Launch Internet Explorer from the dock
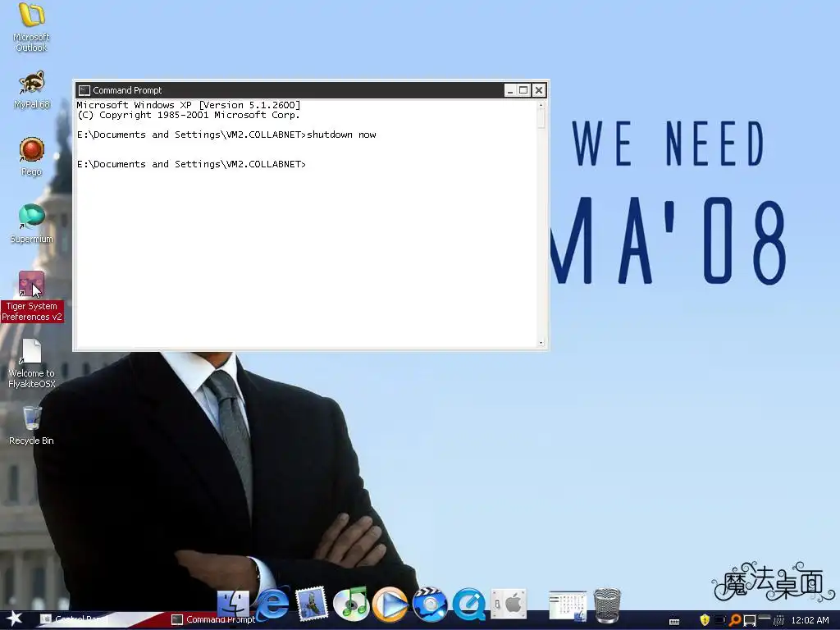 pyautogui.click(x=272, y=604)
